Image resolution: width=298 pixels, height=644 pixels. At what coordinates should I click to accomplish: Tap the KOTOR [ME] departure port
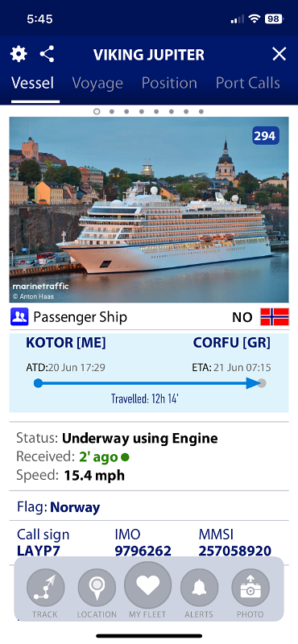point(66,343)
